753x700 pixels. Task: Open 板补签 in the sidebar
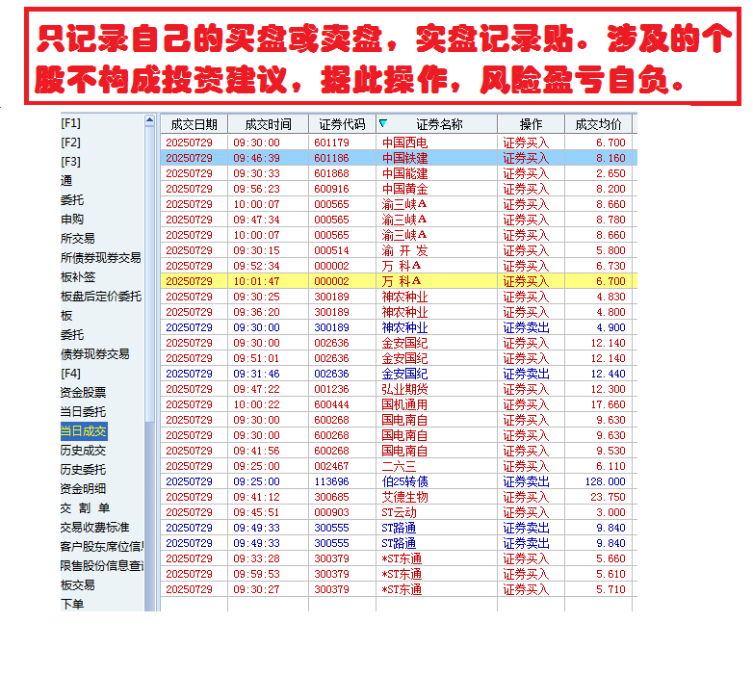click(78, 277)
